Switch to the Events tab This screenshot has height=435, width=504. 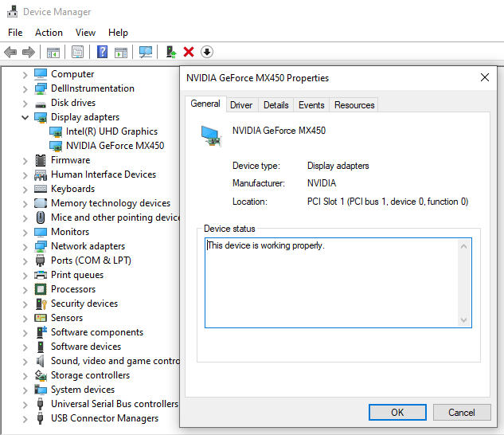click(311, 105)
